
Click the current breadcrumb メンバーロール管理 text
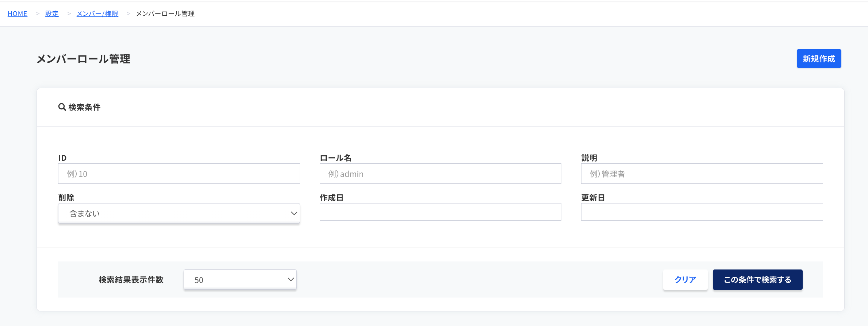pos(165,13)
